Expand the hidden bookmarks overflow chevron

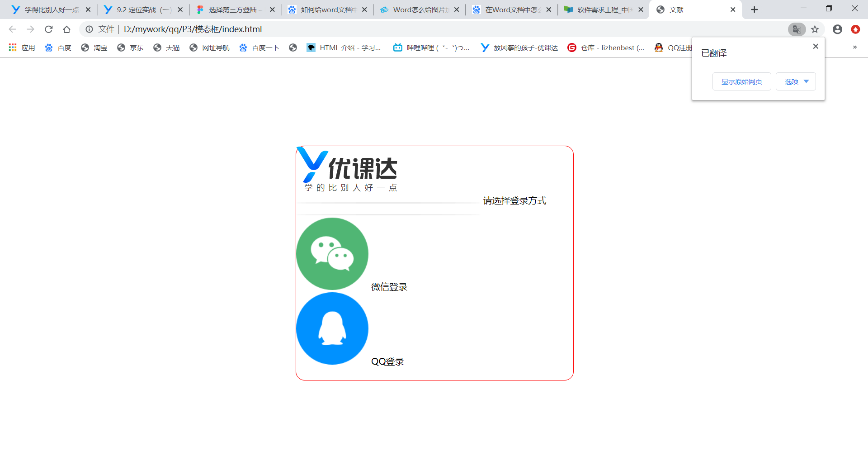855,47
